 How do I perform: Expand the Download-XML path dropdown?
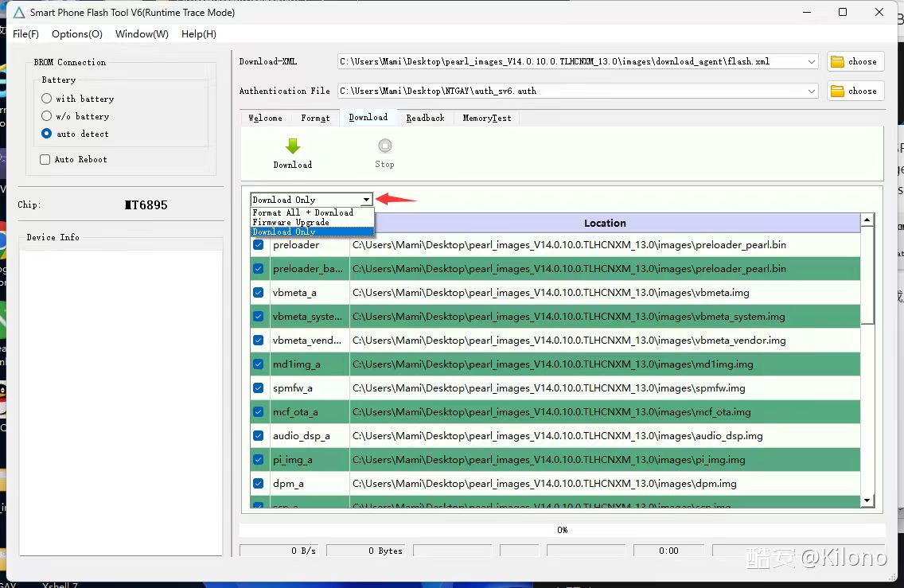coord(811,62)
